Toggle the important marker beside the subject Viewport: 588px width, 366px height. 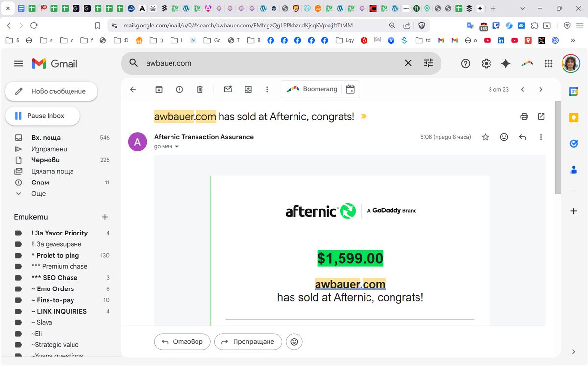tap(363, 117)
